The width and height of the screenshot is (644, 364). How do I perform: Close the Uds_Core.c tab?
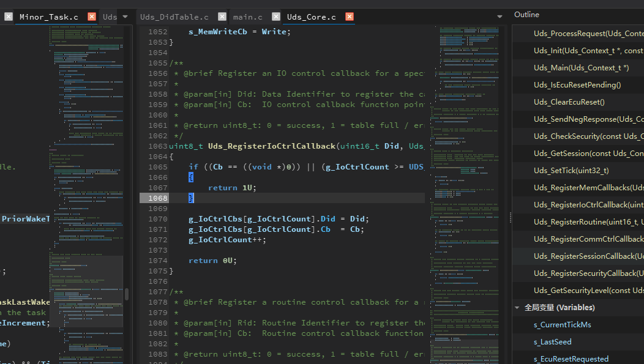click(349, 17)
